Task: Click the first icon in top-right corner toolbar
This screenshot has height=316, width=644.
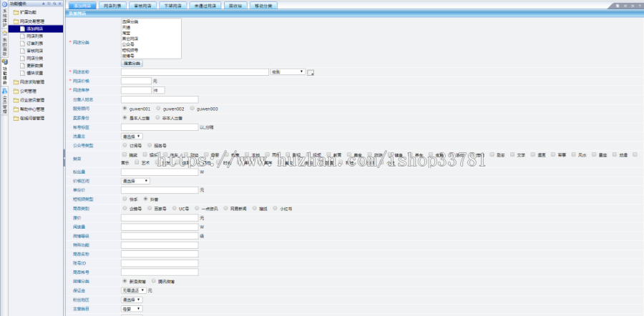Action: coord(618,6)
